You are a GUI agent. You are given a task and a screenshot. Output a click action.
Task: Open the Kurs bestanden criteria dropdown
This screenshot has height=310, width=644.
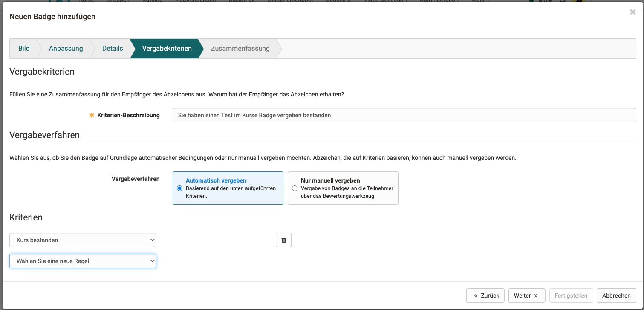[83, 240]
